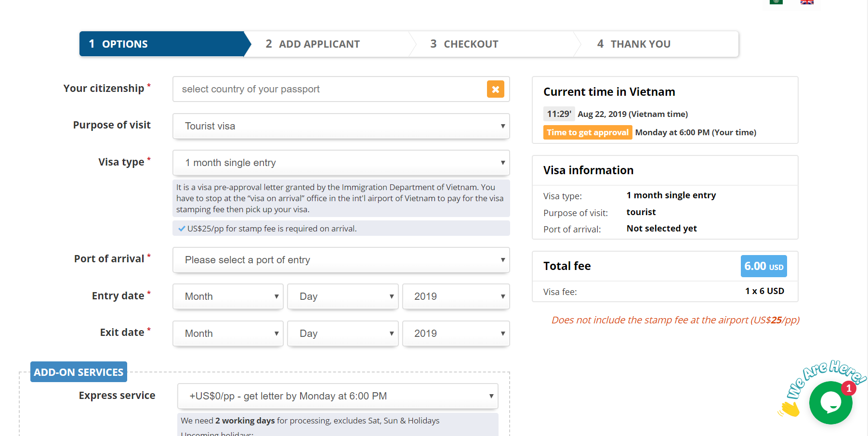The width and height of the screenshot is (868, 436).
Task: Click the US$25/pp stamp fee note
Action: pyautogui.click(x=341, y=229)
